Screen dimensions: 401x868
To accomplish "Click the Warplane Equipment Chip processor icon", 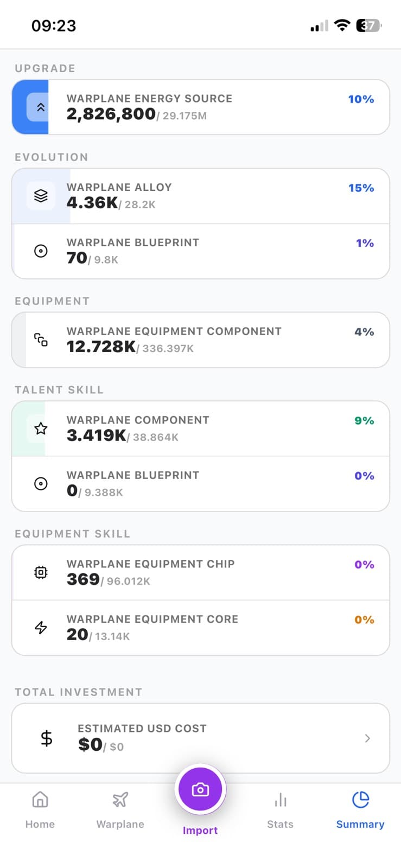I will coord(40,572).
